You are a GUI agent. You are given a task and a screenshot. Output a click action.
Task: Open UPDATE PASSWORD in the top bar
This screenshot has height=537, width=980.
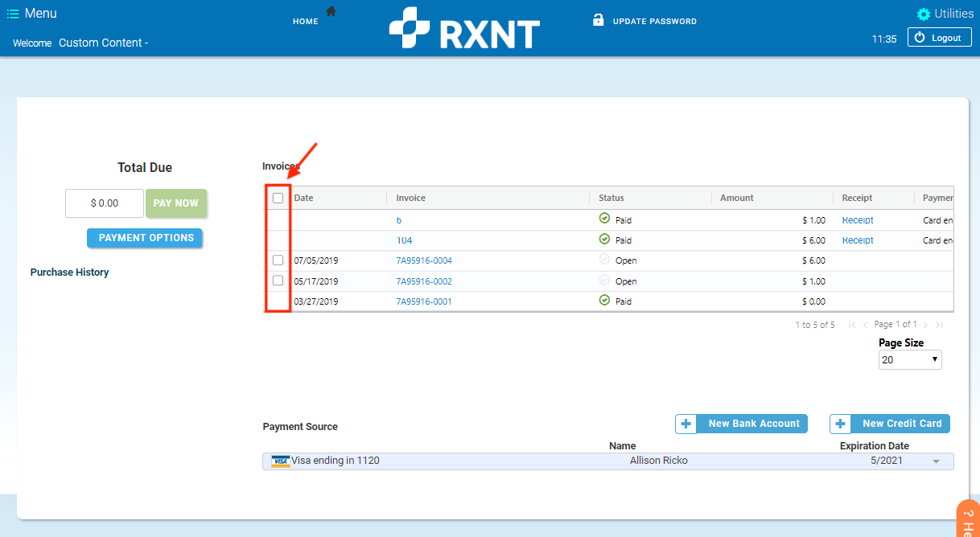655,22
